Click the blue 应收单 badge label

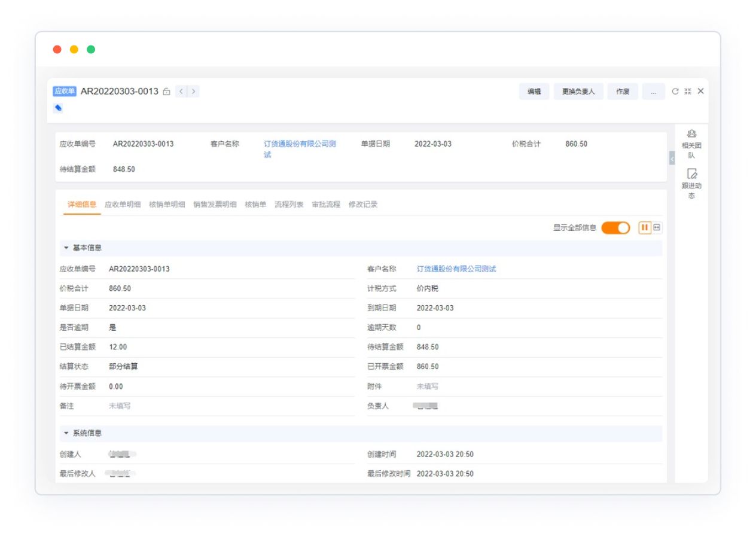pos(65,91)
